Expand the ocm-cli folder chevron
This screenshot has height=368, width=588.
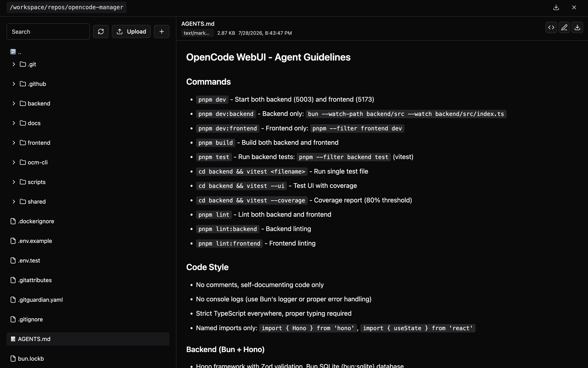[14, 162]
